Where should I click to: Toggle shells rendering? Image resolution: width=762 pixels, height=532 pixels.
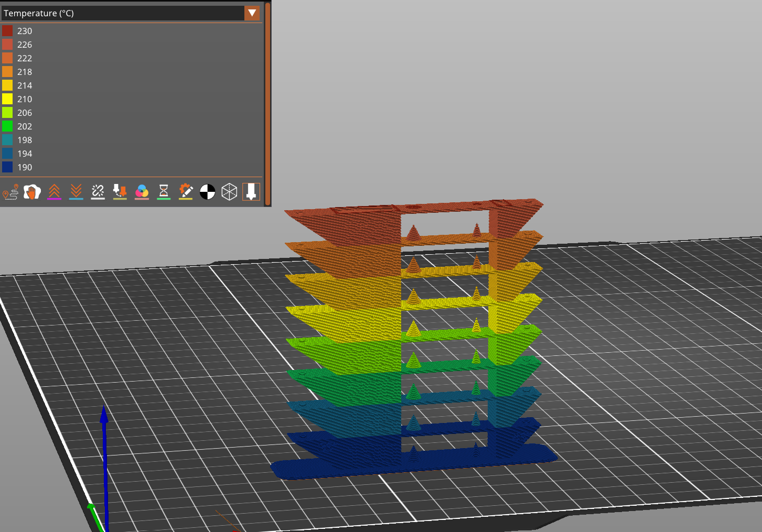pyautogui.click(x=229, y=192)
